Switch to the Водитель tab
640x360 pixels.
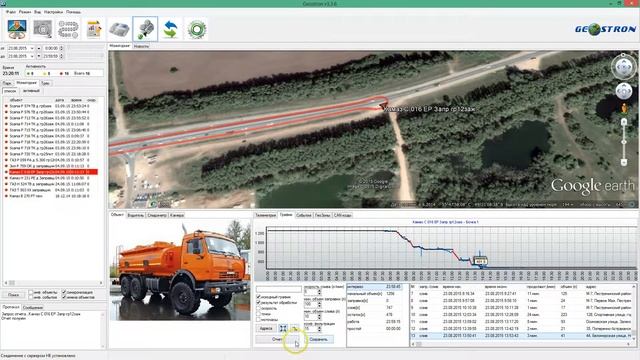[136, 215]
